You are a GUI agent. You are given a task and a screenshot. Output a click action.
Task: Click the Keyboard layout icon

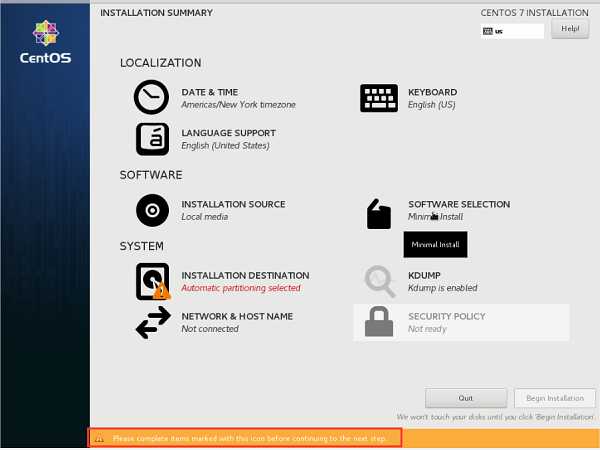click(x=379, y=98)
